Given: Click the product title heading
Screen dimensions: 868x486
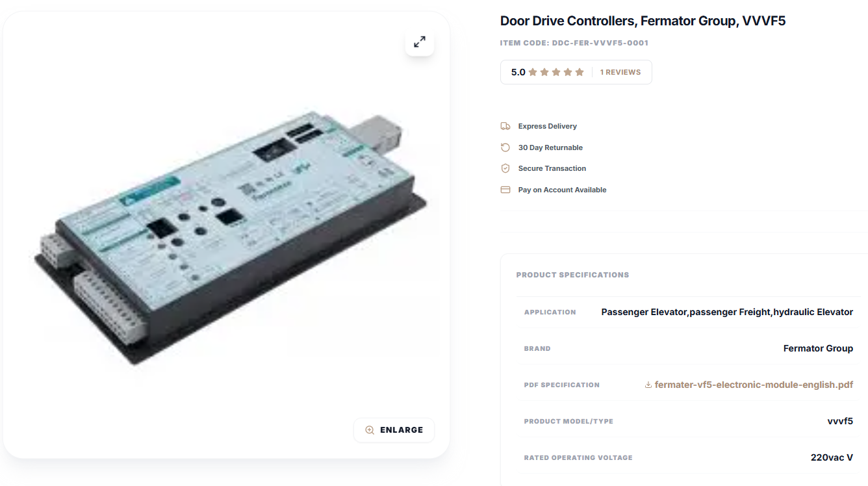Looking at the screenshot, I should (643, 21).
